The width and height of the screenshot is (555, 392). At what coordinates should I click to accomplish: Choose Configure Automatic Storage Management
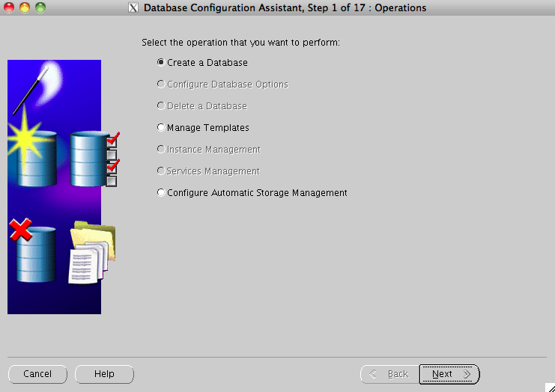pos(160,193)
